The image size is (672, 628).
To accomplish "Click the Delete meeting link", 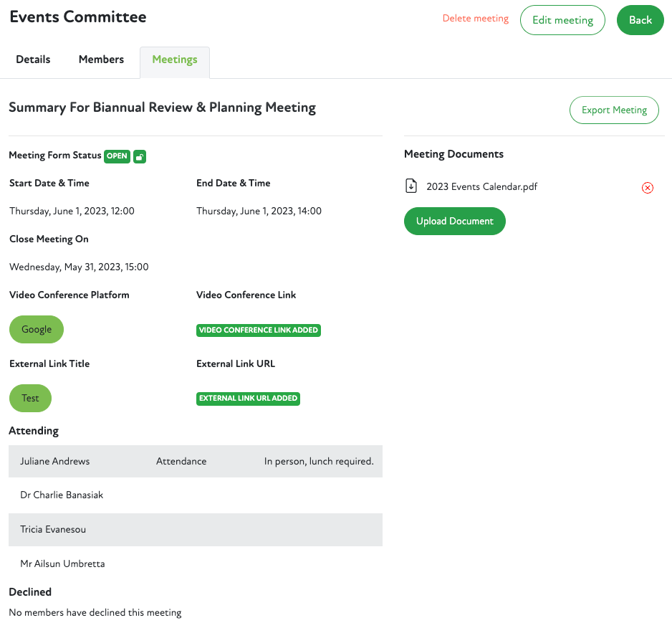I will pyautogui.click(x=475, y=19).
